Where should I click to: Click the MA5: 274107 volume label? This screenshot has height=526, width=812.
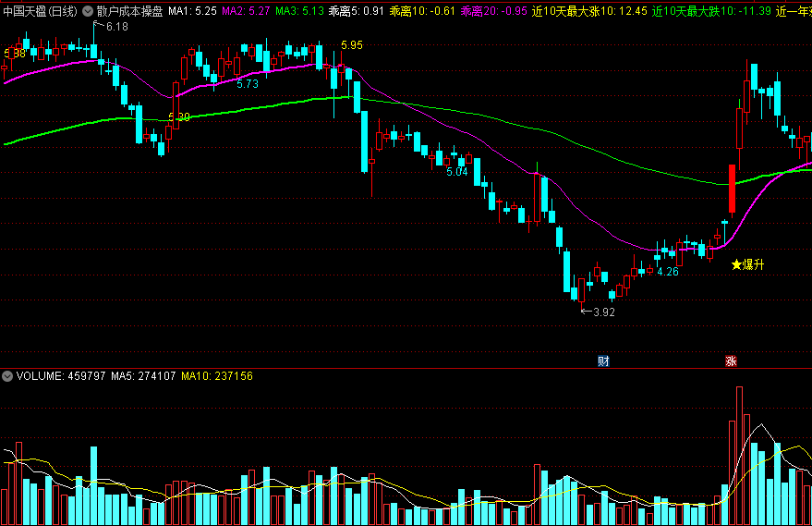click(x=143, y=376)
